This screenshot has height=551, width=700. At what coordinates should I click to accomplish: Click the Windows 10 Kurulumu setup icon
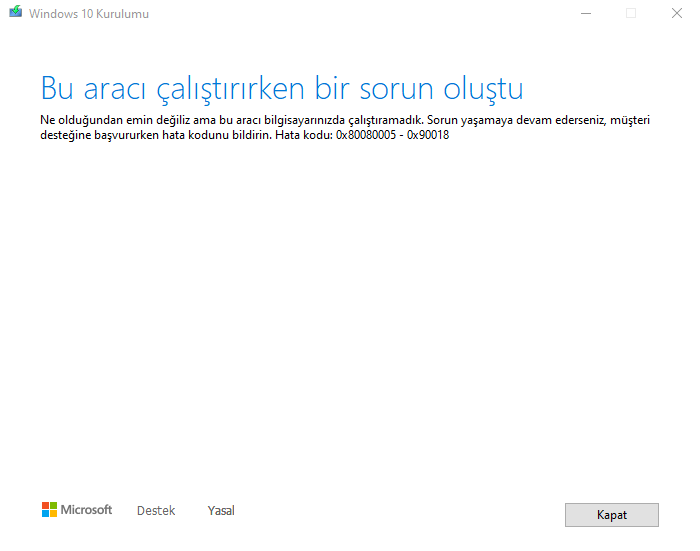coord(16,12)
